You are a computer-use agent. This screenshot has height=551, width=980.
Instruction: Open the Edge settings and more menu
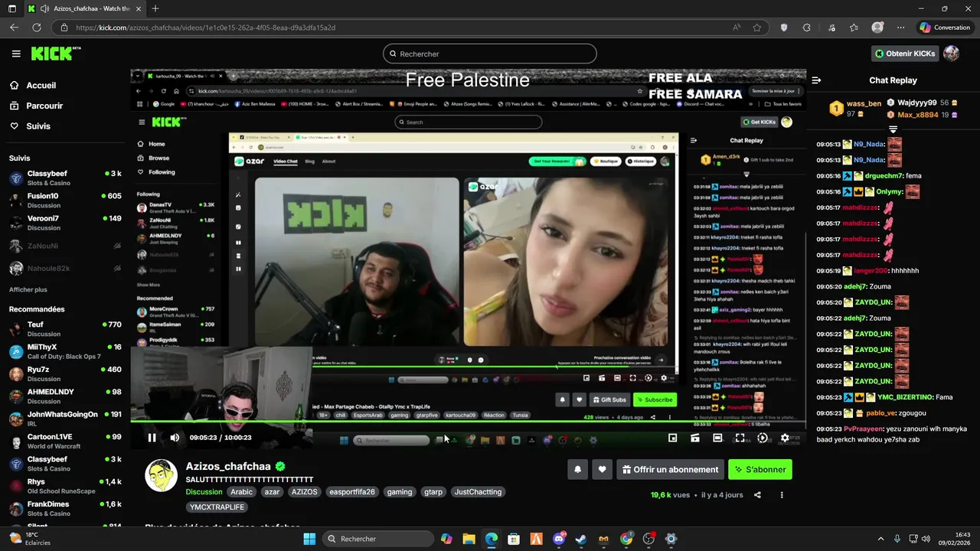901,28
